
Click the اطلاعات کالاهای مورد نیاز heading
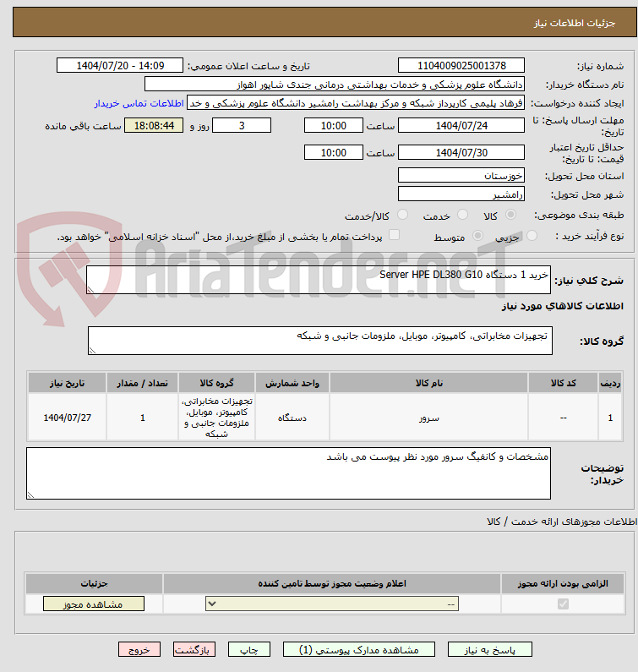pos(562,306)
